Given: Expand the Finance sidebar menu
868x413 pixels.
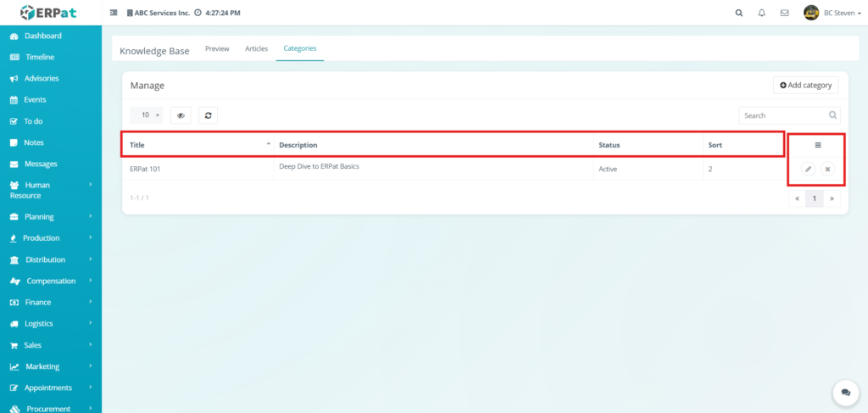Looking at the screenshot, I should click(x=50, y=302).
